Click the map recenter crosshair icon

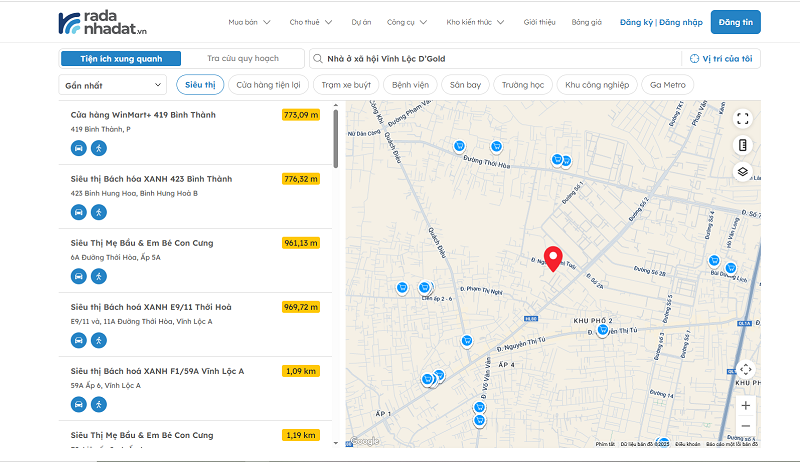745,369
